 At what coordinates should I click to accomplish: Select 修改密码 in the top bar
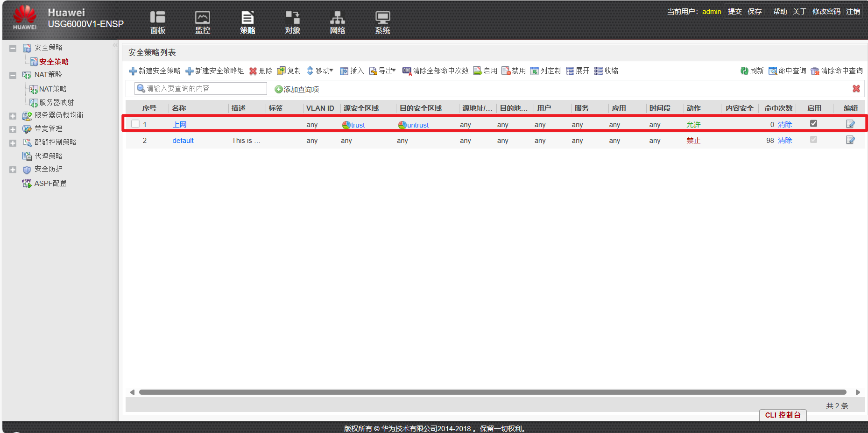826,11
